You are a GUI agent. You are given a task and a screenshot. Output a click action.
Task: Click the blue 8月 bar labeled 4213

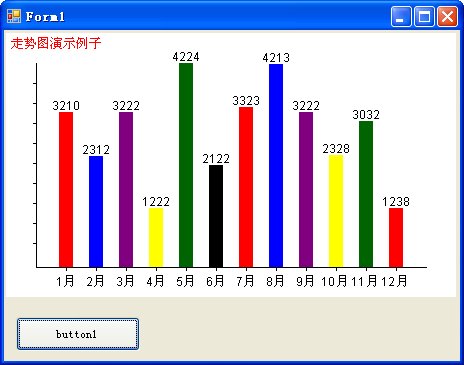pos(276,166)
